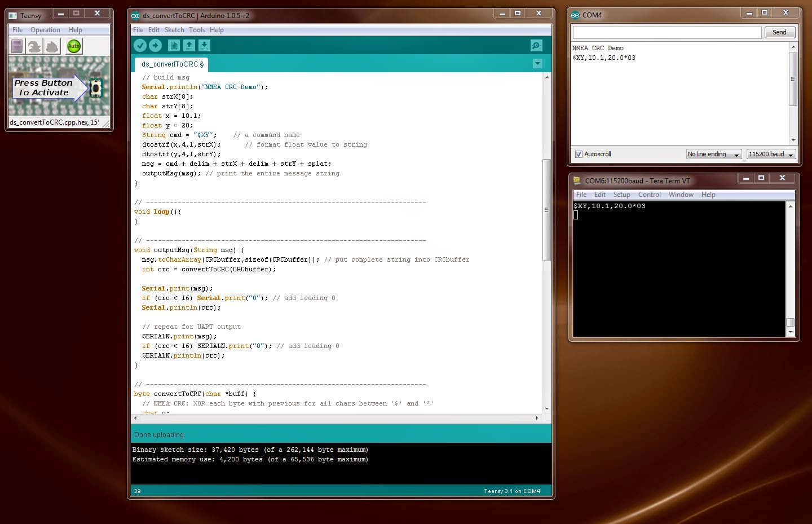Click the 'Done uploading.' status message
Screen dimensions: 812x524
160,435
